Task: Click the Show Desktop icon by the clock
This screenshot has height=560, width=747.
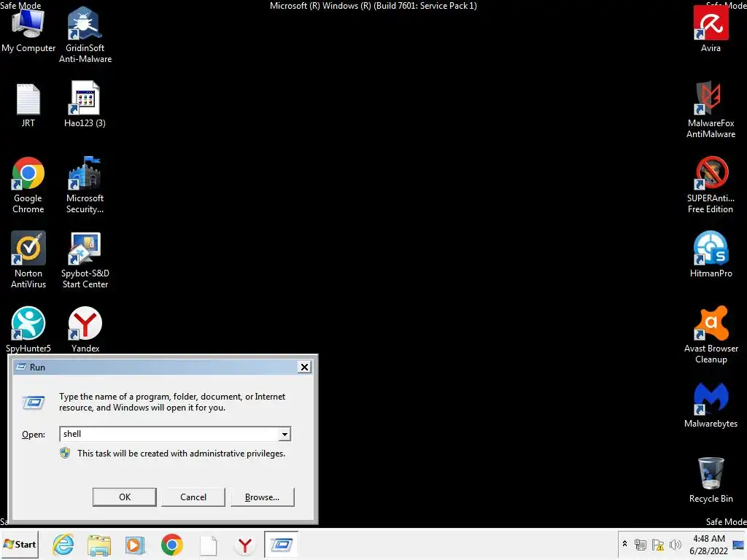Action: (739, 544)
